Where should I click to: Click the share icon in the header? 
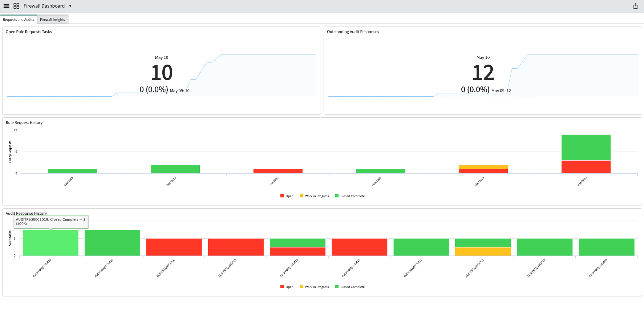click(x=635, y=6)
